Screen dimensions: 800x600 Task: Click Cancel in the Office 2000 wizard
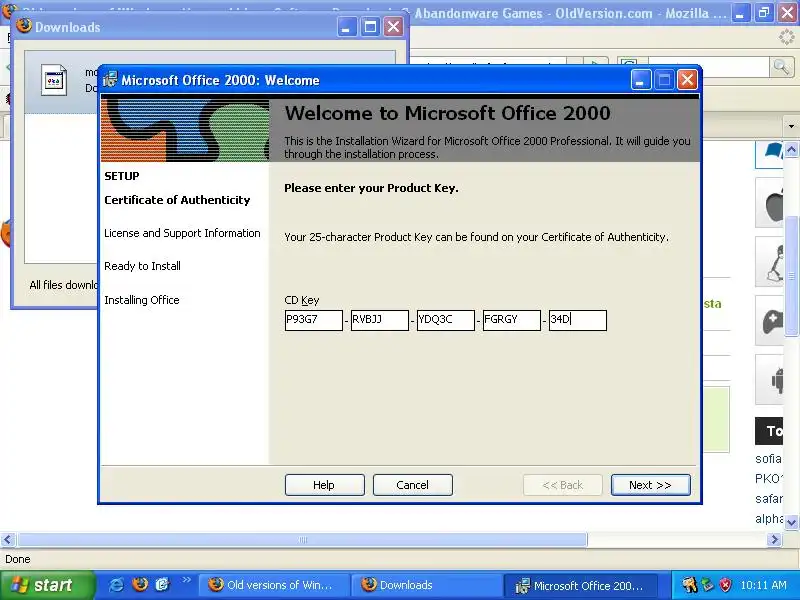click(x=412, y=485)
